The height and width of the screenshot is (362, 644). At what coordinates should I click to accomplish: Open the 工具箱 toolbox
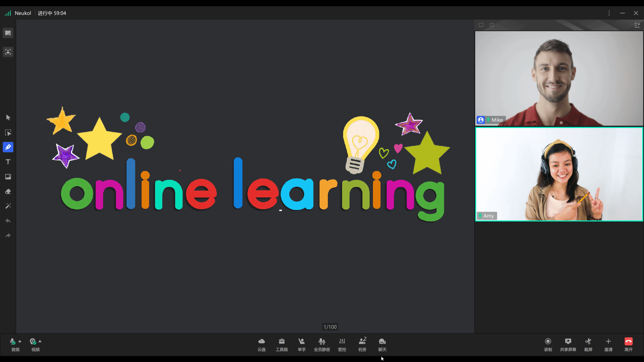pos(282,345)
